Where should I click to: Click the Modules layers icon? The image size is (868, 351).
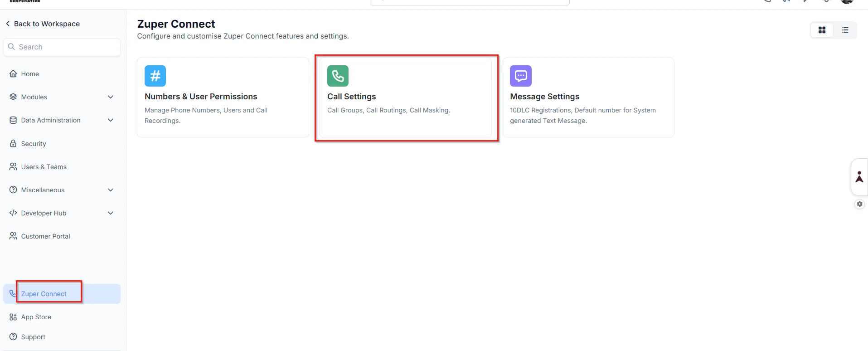(x=13, y=97)
